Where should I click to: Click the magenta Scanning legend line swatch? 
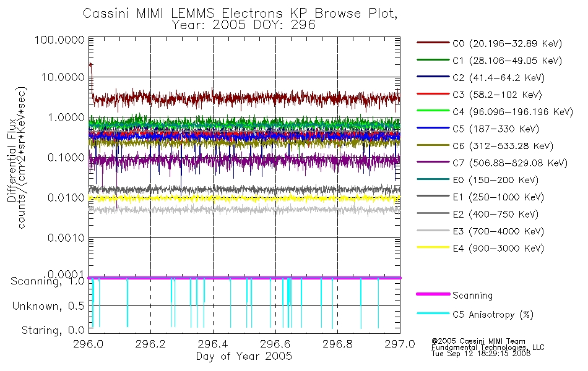coord(433,294)
